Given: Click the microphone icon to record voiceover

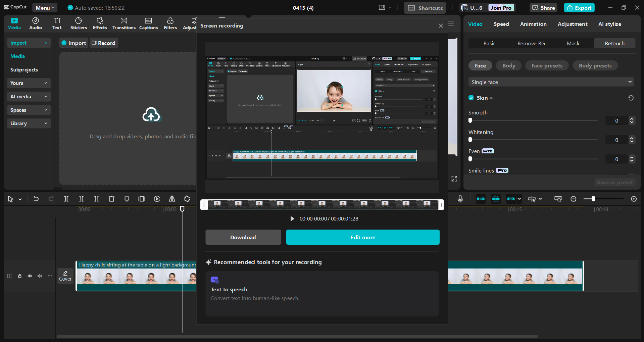Looking at the screenshot, I should click(x=460, y=199).
